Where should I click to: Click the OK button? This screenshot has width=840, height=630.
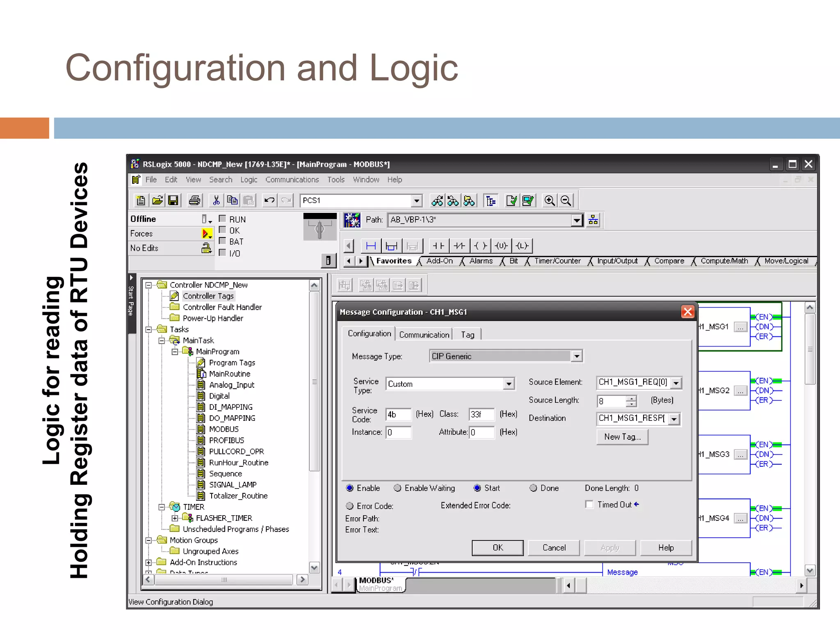pyautogui.click(x=498, y=548)
